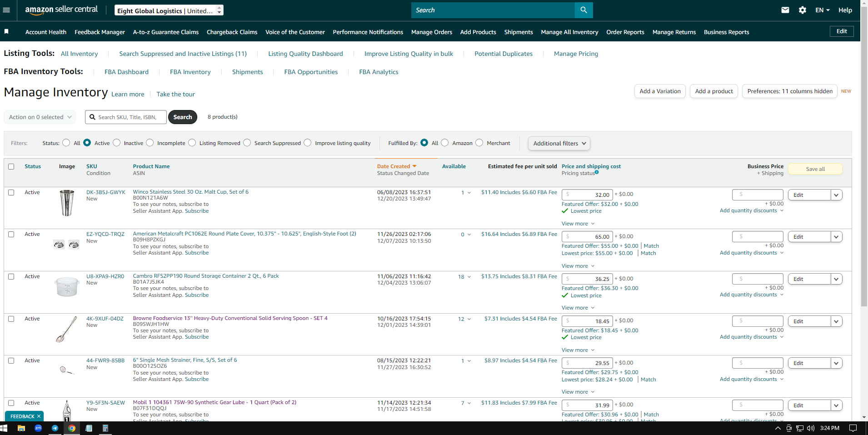Expand the Additional filters dropdown

coord(559,143)
